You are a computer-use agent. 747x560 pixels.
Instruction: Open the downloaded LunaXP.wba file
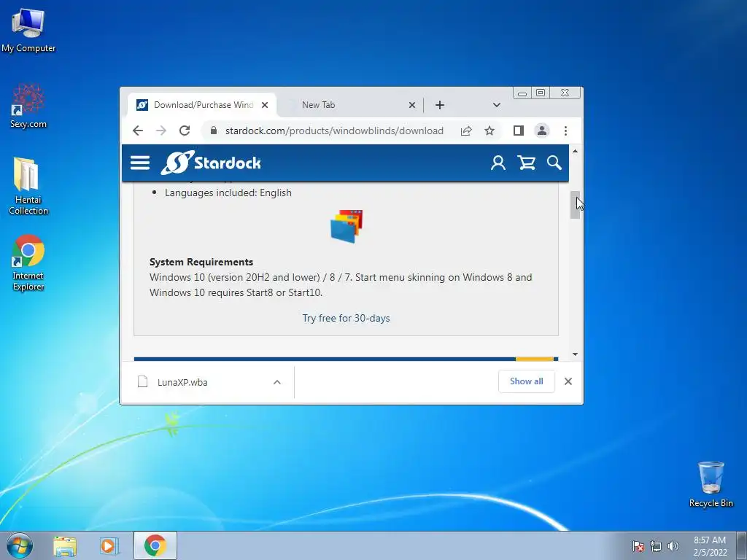tap(182, 382)
